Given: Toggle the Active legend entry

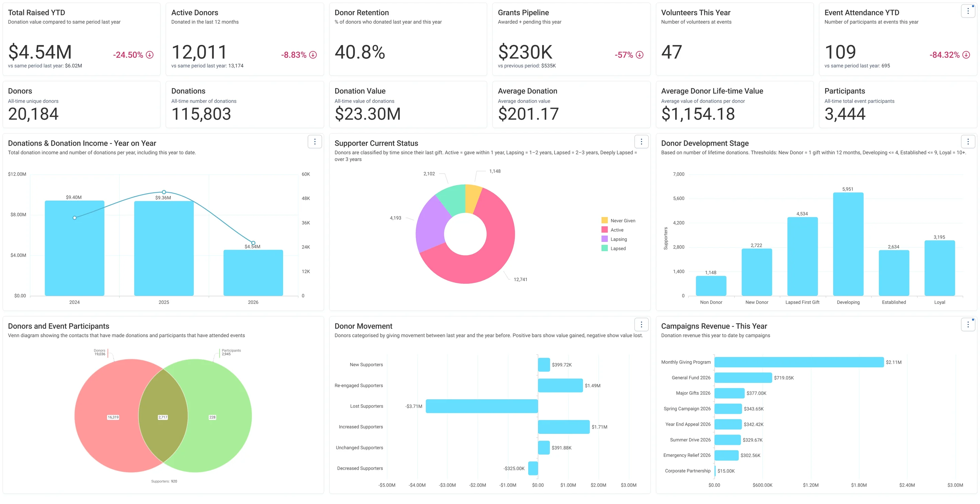Looking at the screenshot, I should tap(612, 230).
